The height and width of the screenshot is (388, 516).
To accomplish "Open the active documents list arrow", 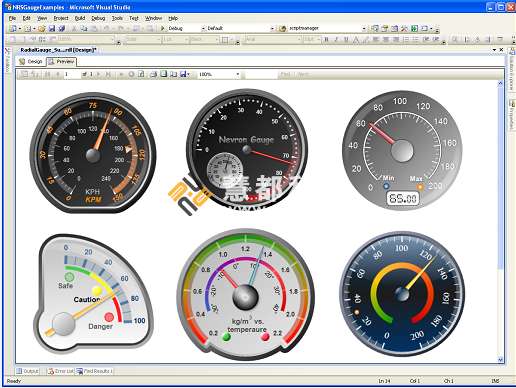I will coord(494,50).
